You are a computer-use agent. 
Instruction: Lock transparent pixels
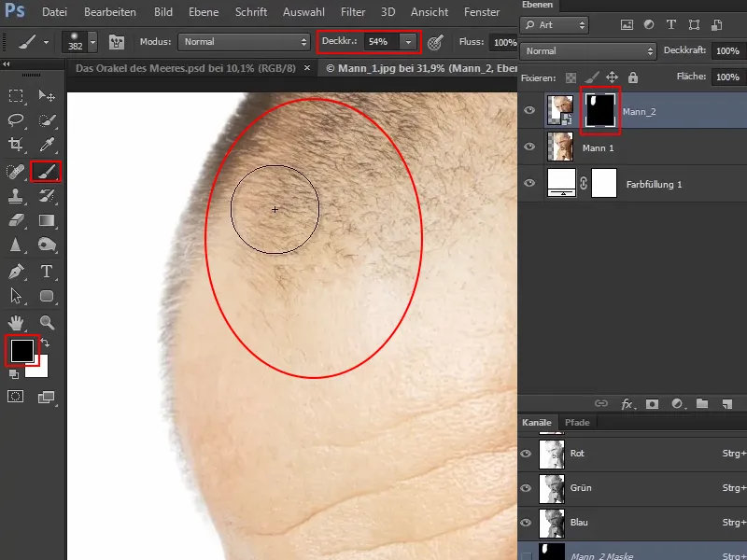pyautogui.click(x=571, y=77)
